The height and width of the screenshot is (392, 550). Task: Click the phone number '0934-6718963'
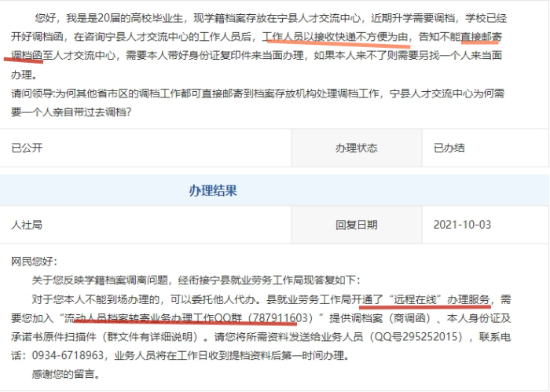68,355
